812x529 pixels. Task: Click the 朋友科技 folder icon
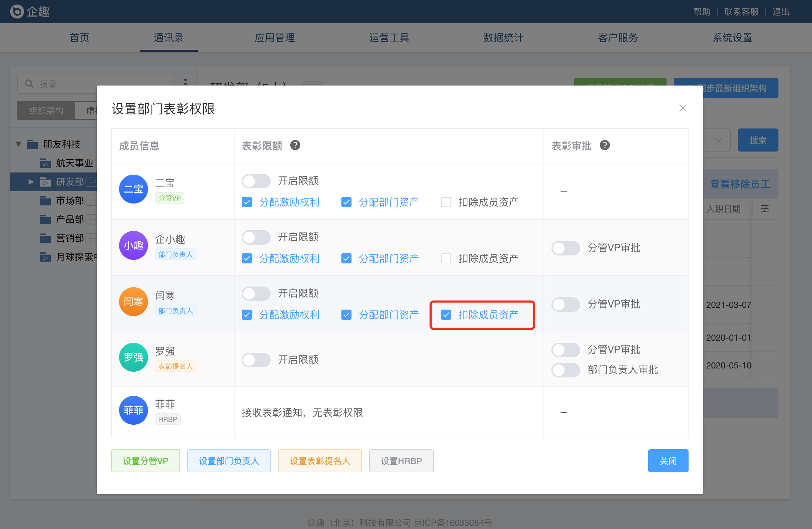tap(32, 144)
